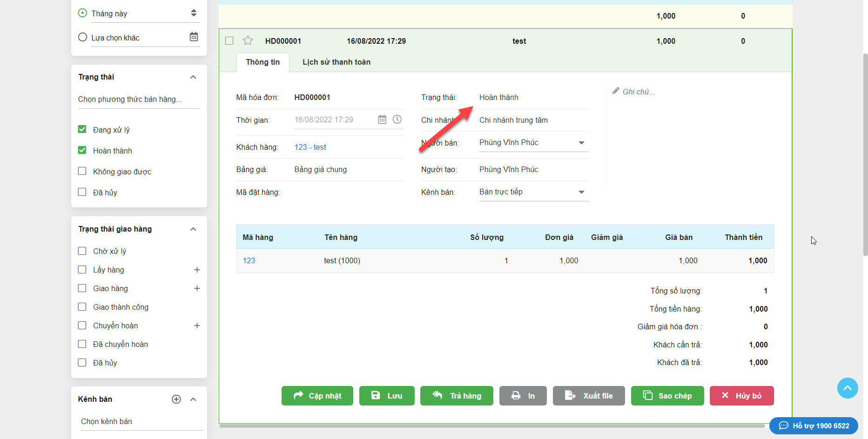Image resolution: width=868 pixels, height=439 pixels.
Task: Expand Lấy hàng options with plus icon
Action: (x=197, y=270)
